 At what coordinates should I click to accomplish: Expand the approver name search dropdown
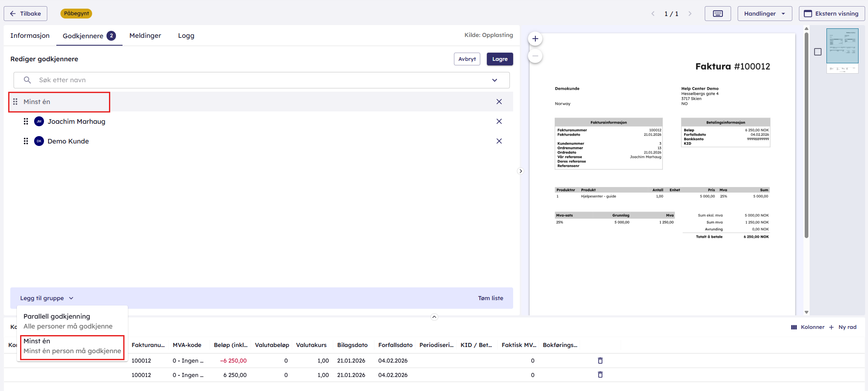[x=494, y=80]
